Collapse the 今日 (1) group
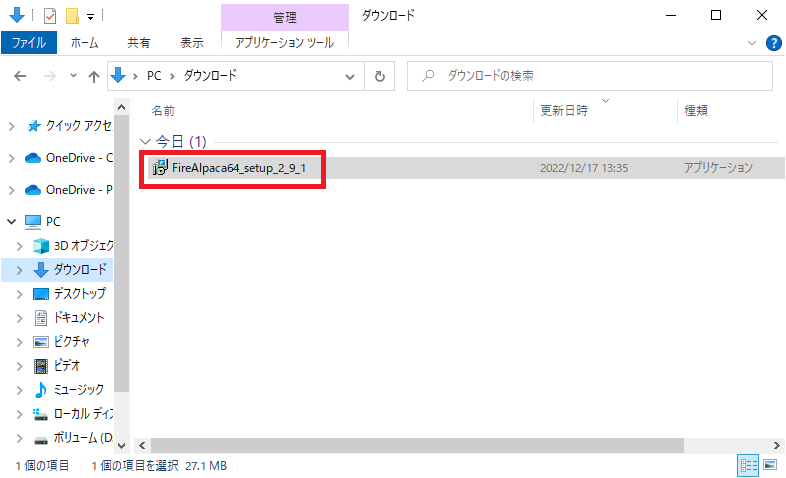This screenshot has width=786, height=478. 145,142
